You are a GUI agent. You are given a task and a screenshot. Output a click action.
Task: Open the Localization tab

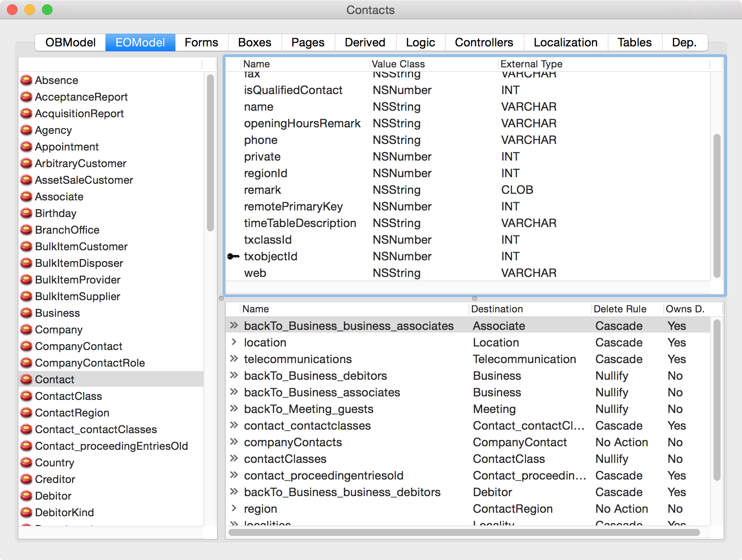[x=565, y=42]
